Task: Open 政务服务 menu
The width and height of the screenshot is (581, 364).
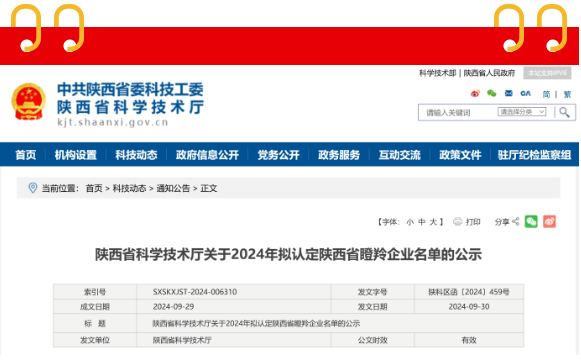Action: pyautogui.click(x=339, y=155)
